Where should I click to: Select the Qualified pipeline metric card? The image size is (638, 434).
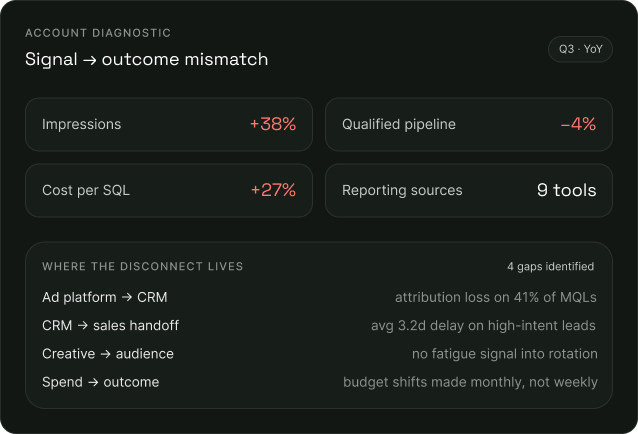(469, 124)
